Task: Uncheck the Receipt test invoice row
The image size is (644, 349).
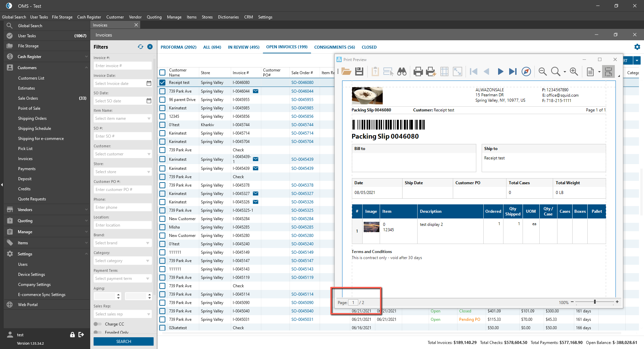Action: click(162, 83)
